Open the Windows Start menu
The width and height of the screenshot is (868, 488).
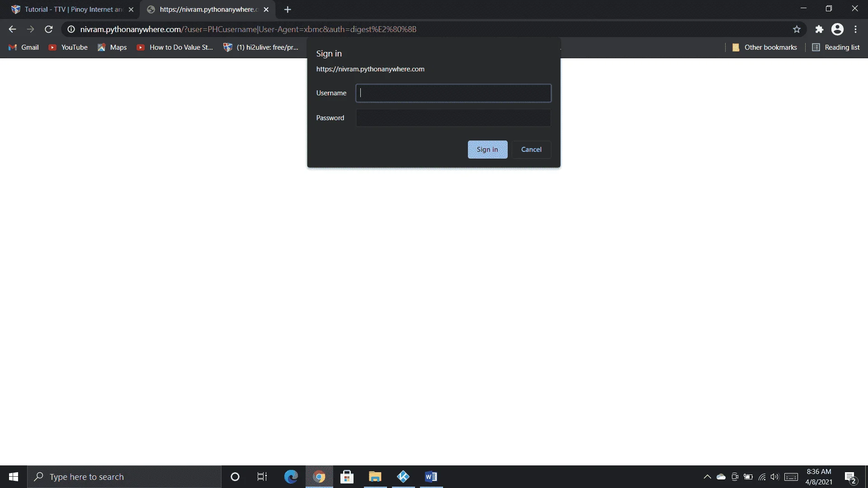tap(14, 477)
